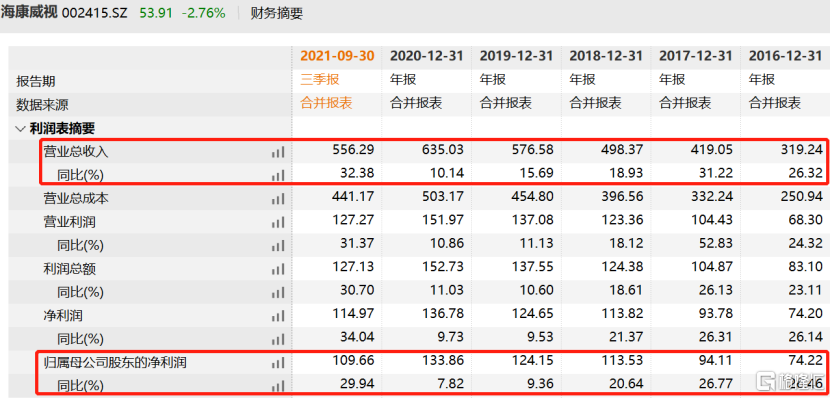This screenshot has height=398, width=831.
Task: Click parent net profit value 109.66
Action: coord(354,360)
